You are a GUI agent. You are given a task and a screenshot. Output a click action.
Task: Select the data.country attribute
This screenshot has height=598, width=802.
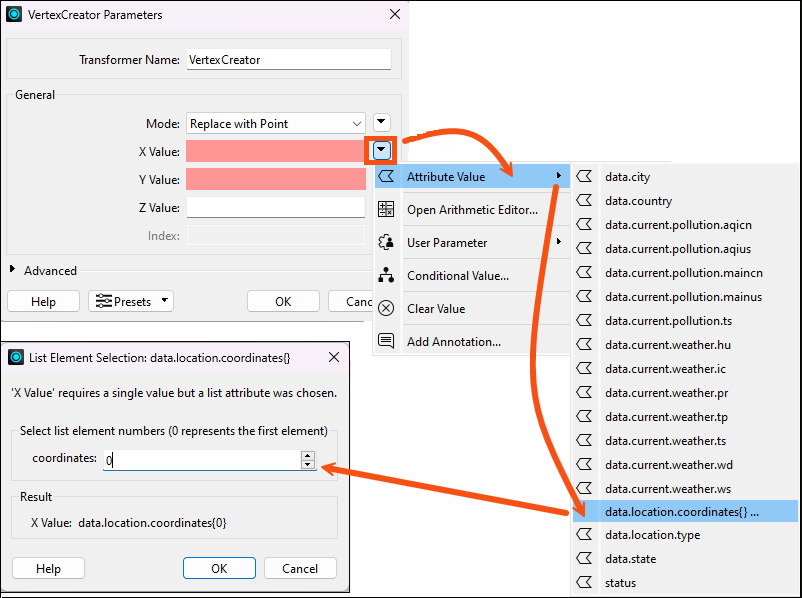638,201
